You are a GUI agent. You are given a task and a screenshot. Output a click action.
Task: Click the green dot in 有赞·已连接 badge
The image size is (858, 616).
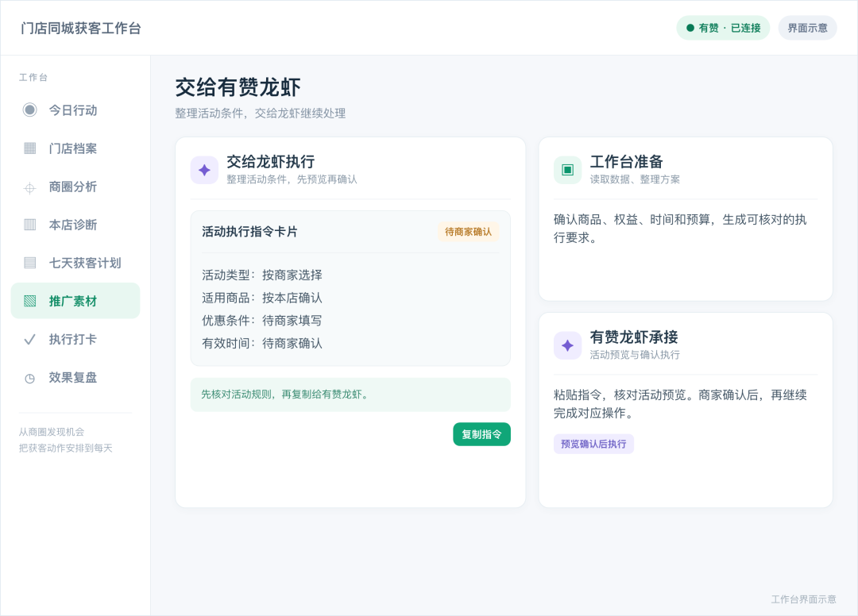[690, 28]
